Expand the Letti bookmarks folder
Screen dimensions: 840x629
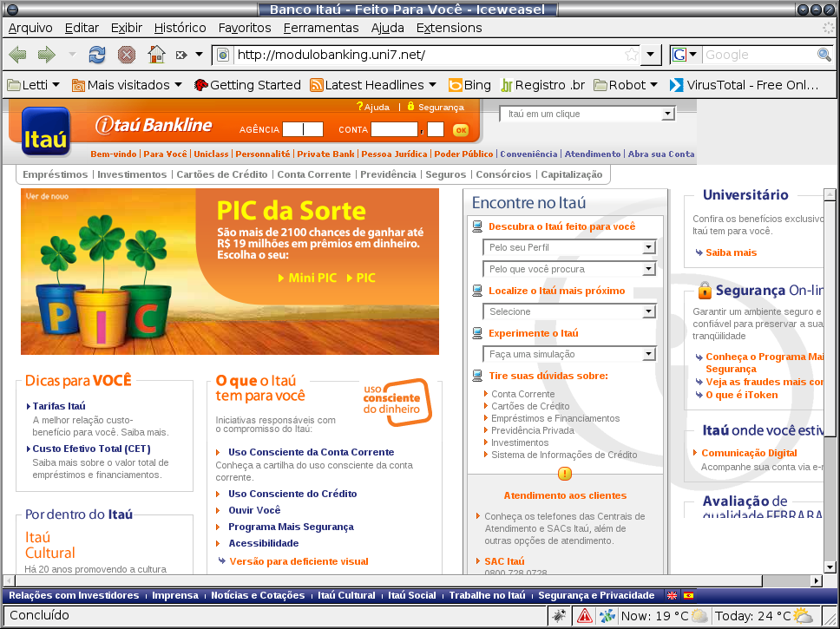[33, 85]
